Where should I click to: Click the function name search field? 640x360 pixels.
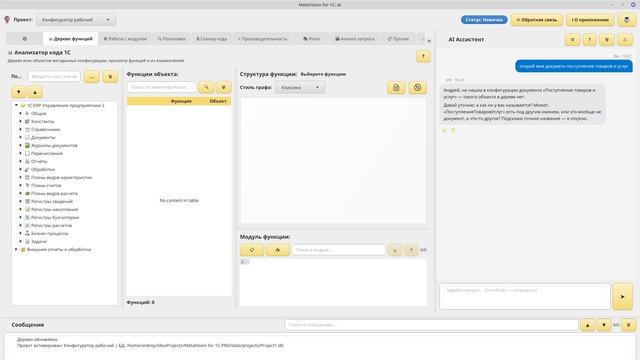tap(162, 87)
